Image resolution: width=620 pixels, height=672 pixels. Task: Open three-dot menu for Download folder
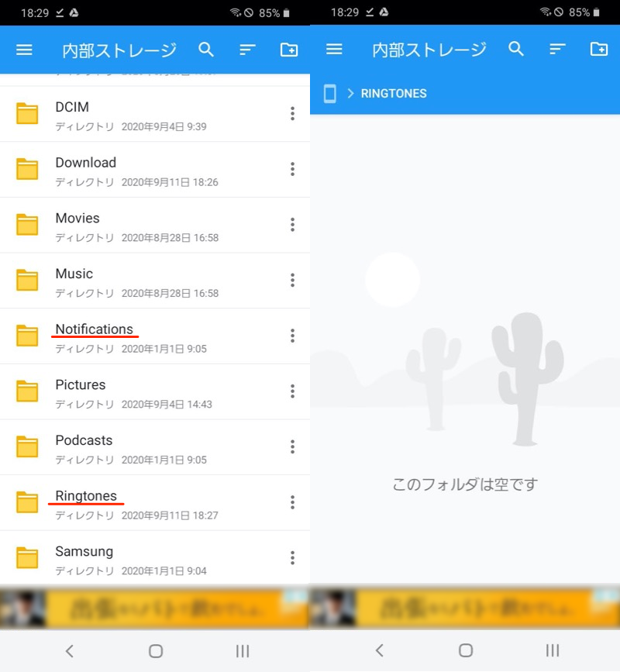tap(292, 169)
